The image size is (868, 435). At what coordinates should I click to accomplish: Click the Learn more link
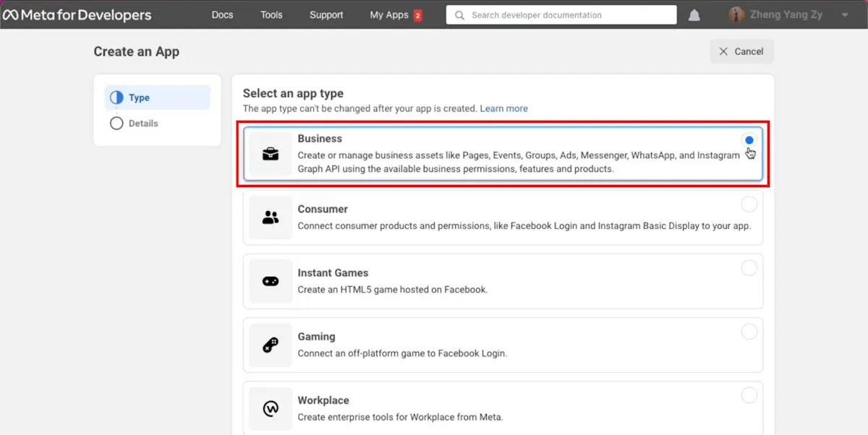[x=503, y=108]
